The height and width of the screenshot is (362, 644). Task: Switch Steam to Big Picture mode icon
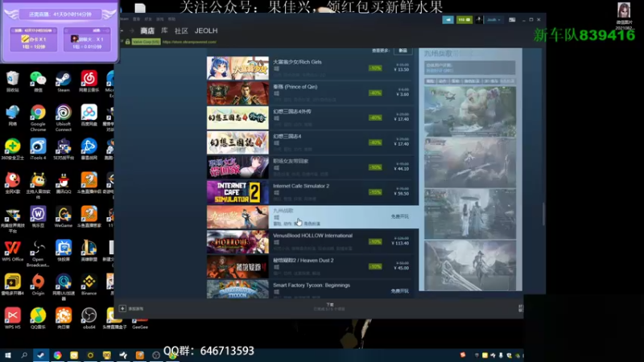pyautogui.click(x=512, y=19)
